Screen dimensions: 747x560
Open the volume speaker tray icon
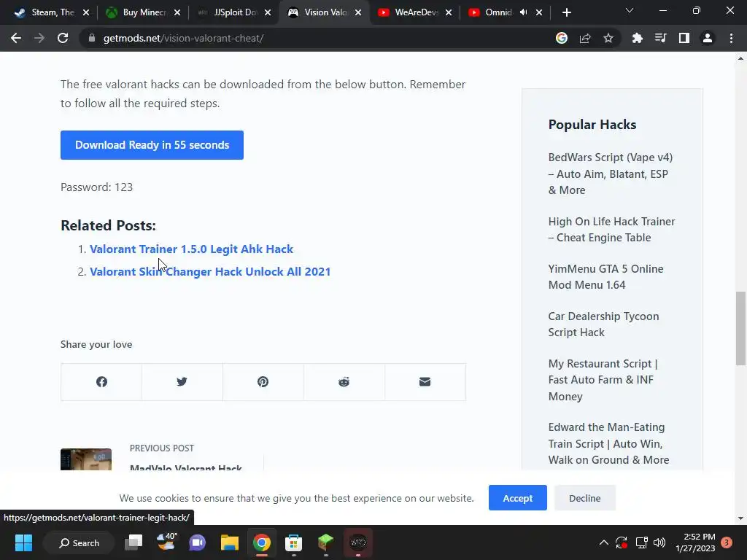click(x=659, y=542)
